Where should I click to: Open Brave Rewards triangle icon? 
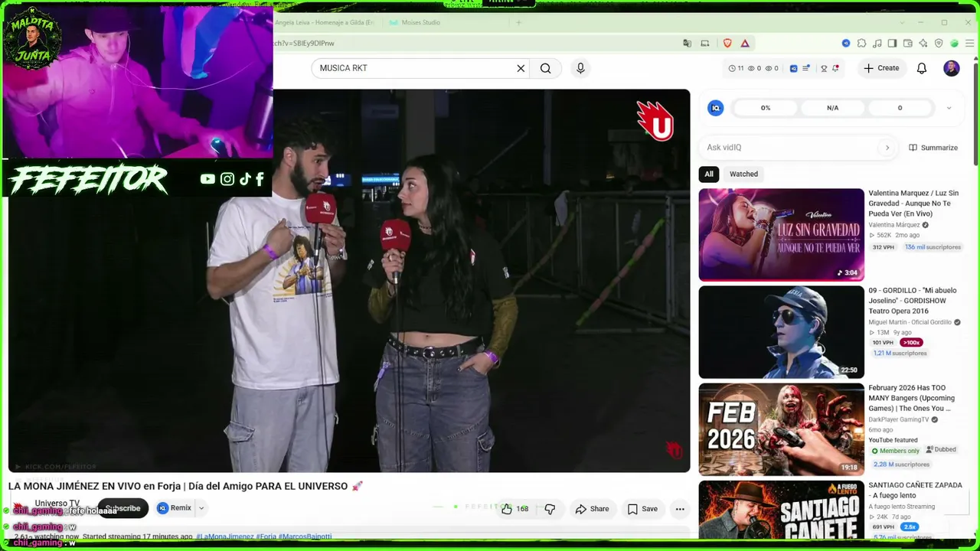[745, 43]
